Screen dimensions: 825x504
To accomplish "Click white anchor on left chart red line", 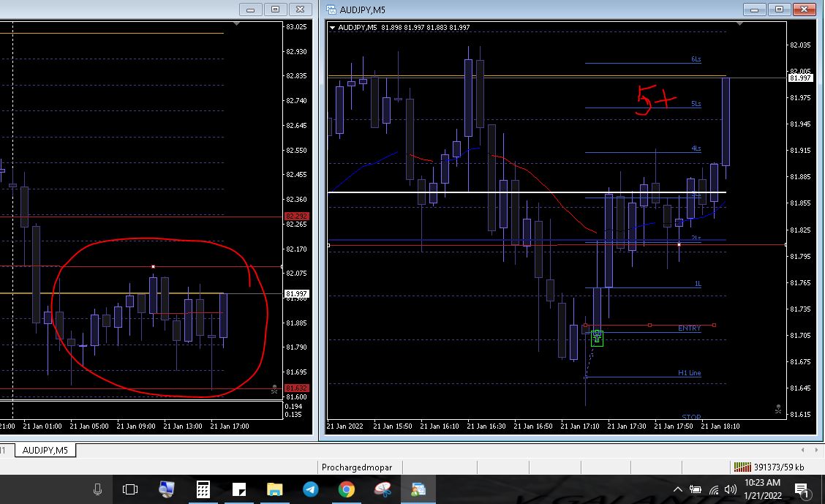I will coord(153,267).
